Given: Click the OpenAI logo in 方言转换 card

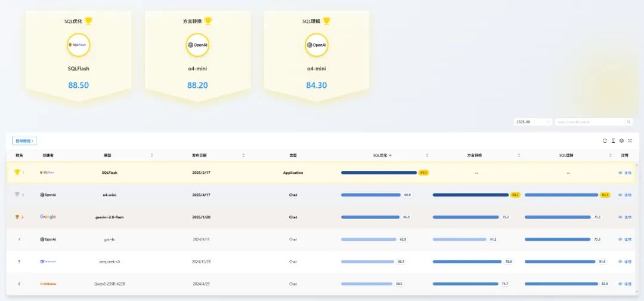Looking at the screenshot, I should [x=197, y=45].
